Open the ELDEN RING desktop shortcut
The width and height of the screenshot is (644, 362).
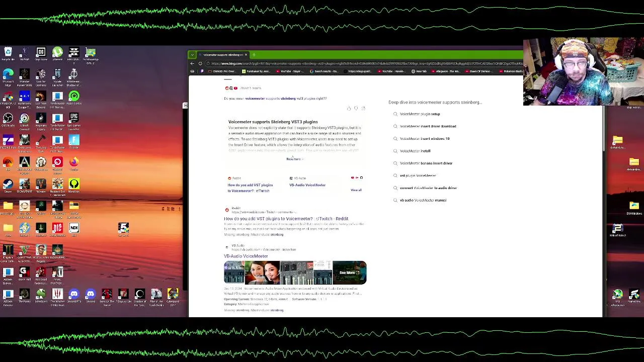click(x=57, y=250)
